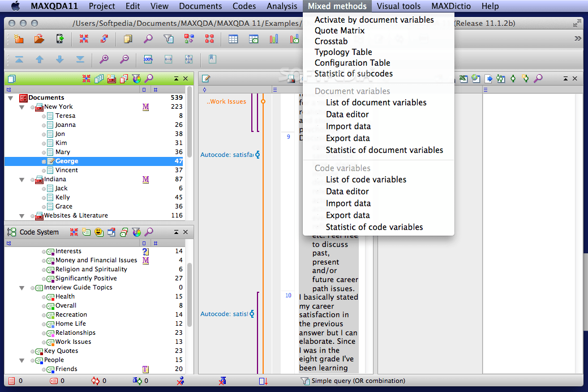Screen dimensions: 588x392
Task: Click the down arrow navigation icon
Action: coord(59,59)
